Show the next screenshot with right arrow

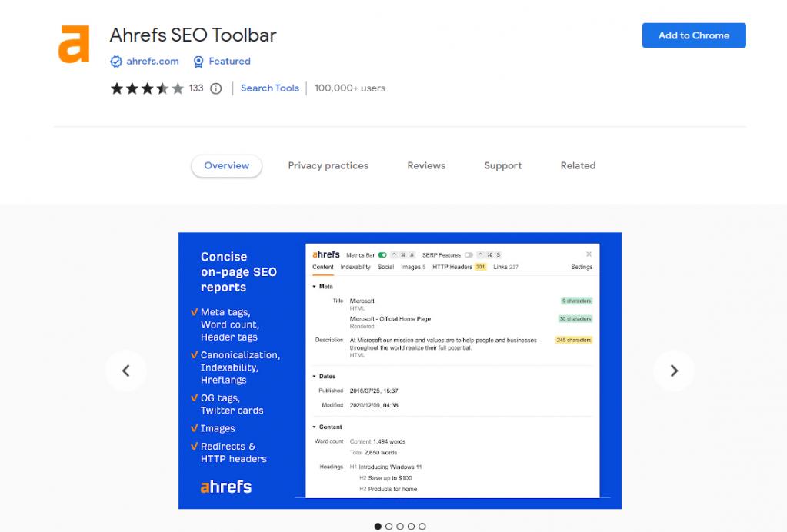(x=674, y=371)
